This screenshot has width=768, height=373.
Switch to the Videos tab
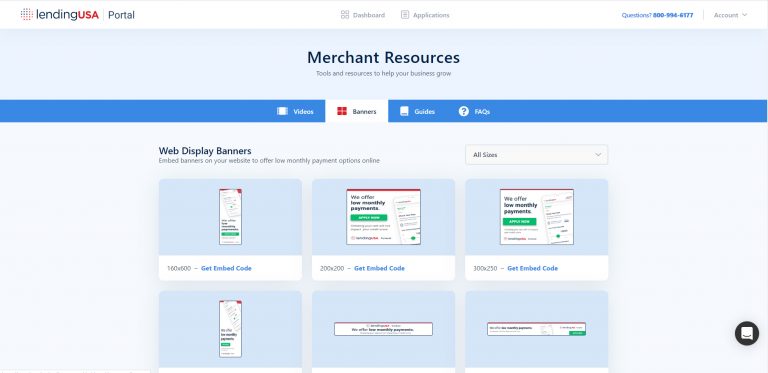tap(295, 111)
